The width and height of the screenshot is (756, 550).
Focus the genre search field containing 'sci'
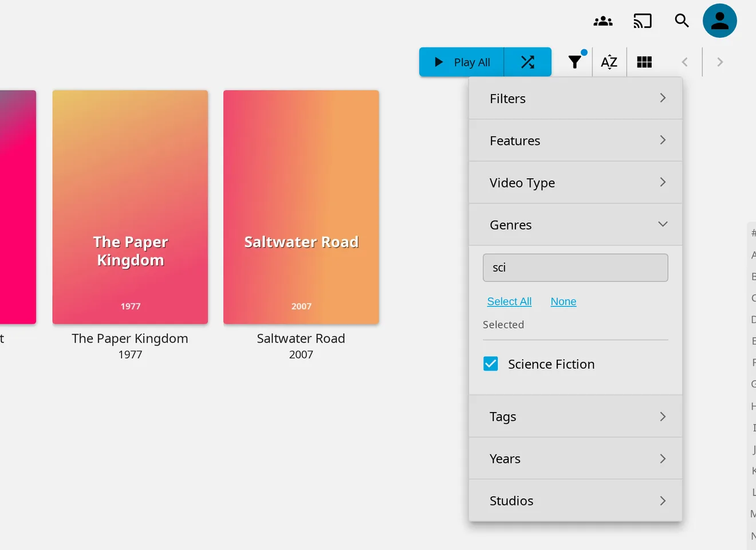tap(576, 268)
